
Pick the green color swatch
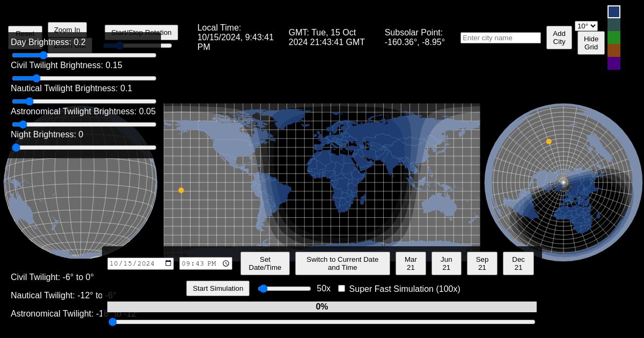[613, 38]
